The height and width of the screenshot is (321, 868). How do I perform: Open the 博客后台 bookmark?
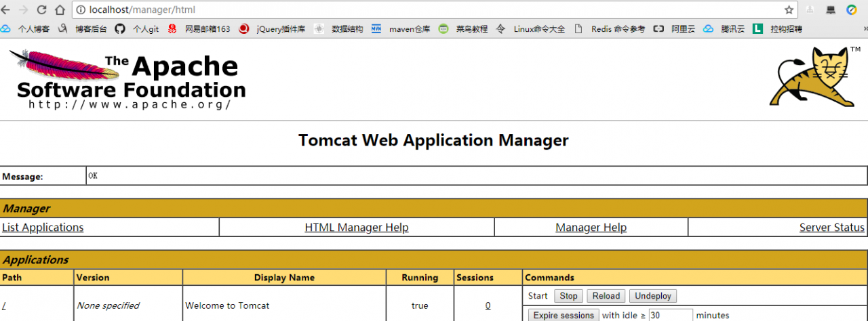(83, 29)
